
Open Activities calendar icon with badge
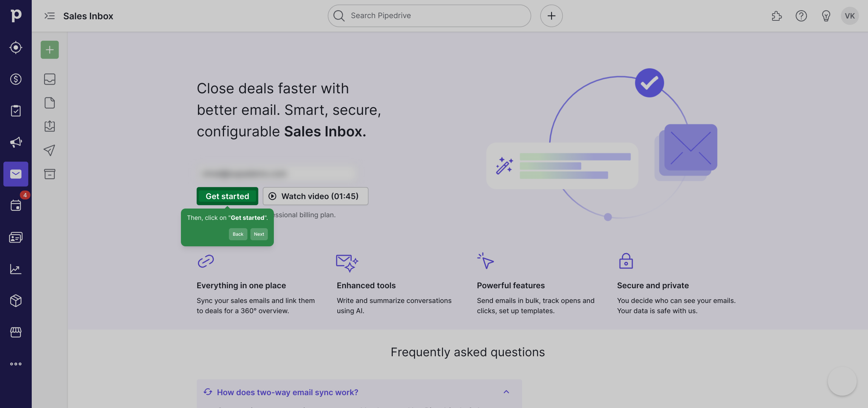click(16, 206)
